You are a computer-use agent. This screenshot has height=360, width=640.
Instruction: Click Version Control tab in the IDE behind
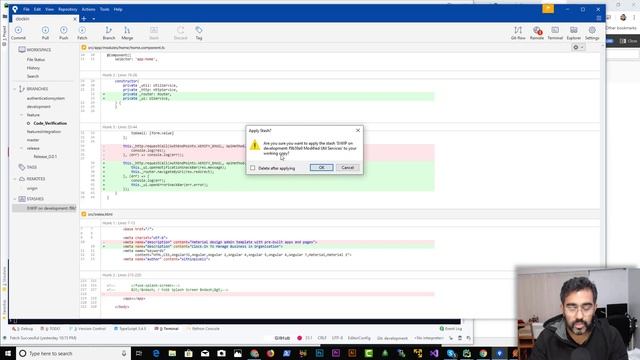[88, 329]
